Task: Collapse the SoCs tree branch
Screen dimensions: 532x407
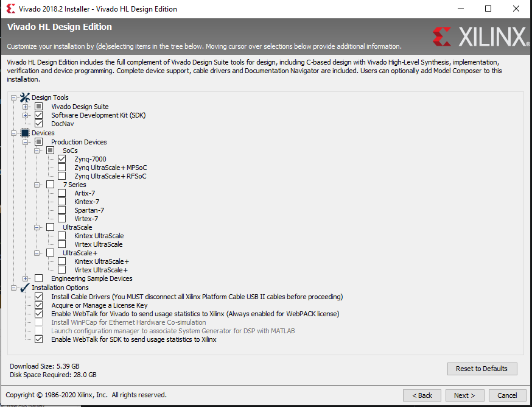Action: tap(37, 150)
